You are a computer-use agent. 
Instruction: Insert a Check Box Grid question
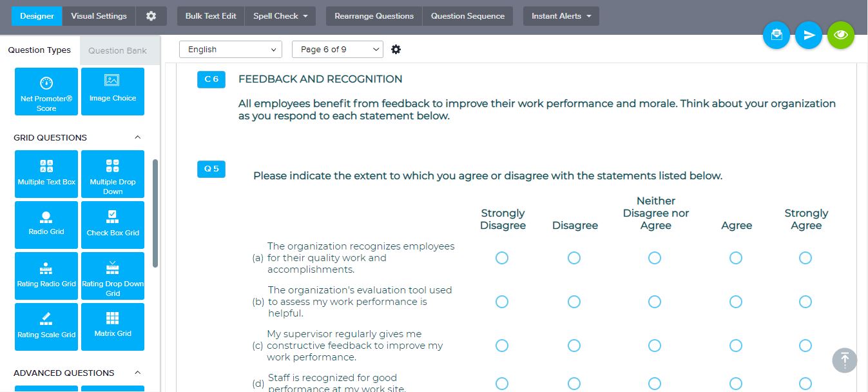(x=113, y=224)
